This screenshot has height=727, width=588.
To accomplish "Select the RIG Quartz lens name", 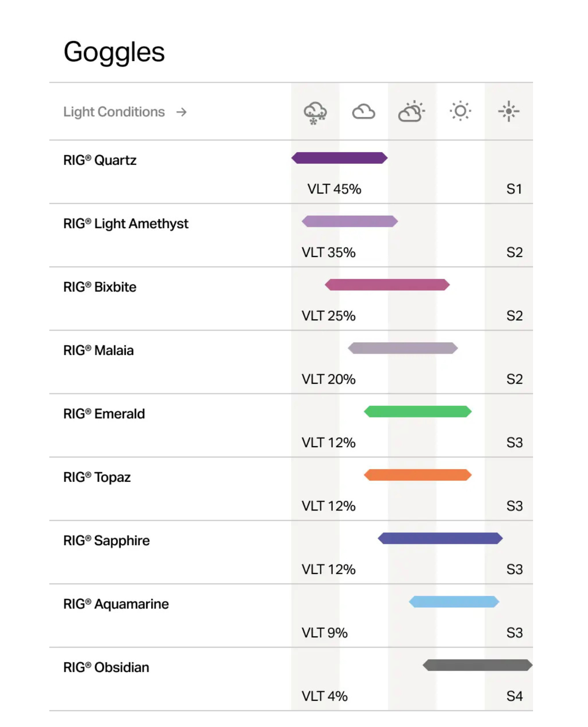I will coord(100,161).
